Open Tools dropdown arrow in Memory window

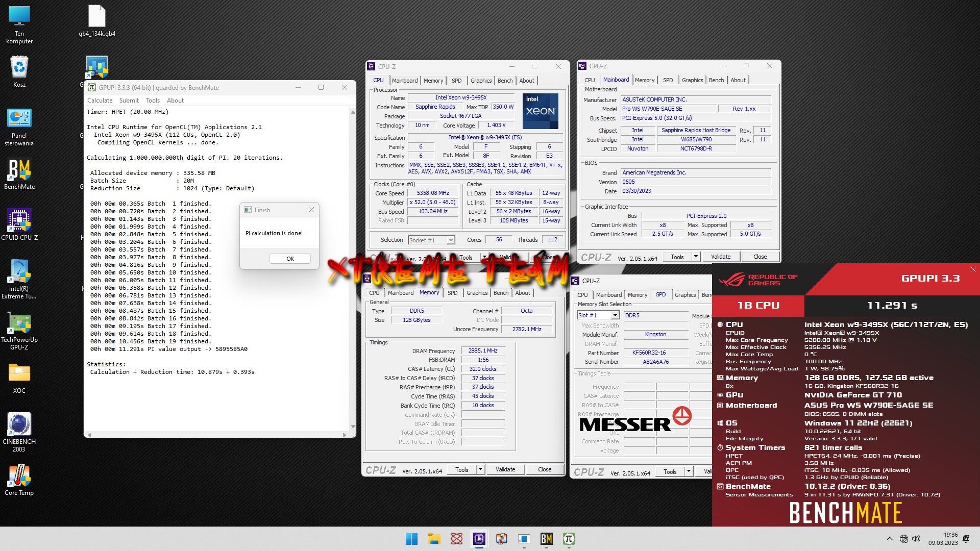(x=480, y=469)
